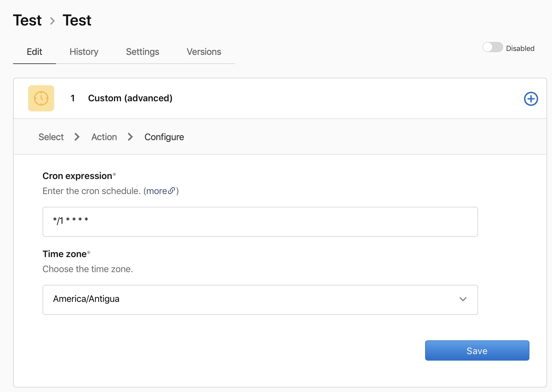
Task: Focus the Cron expression input field
Action: [x=260, y=221]
